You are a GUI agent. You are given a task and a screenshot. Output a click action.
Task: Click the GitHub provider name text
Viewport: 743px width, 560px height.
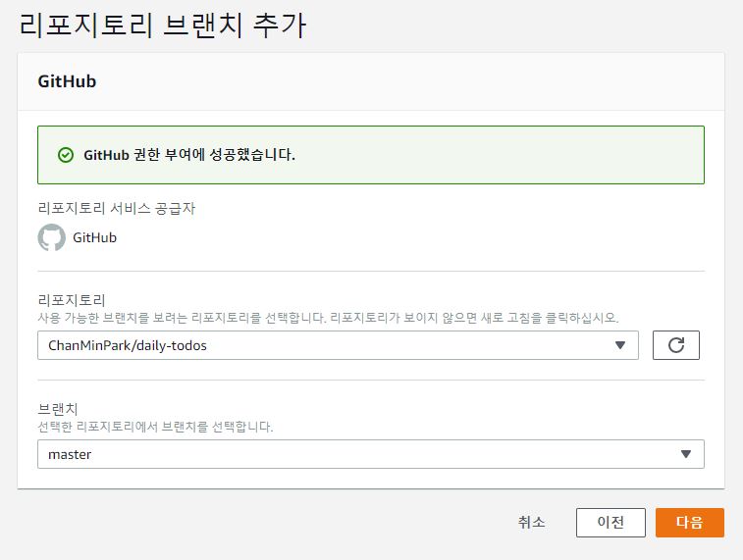click(x=94, y=237)
